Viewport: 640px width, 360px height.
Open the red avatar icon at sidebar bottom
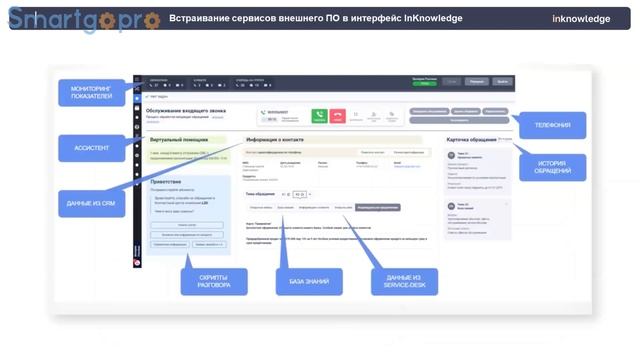[x=137, y=263]
